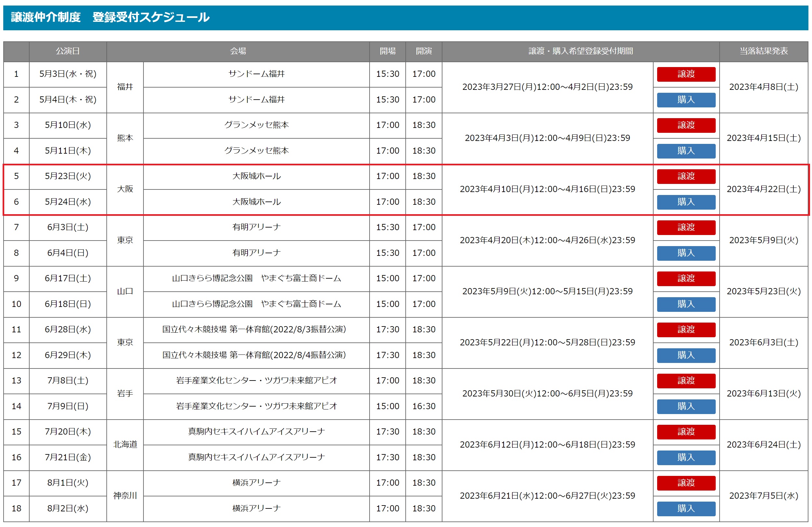
Task: Select the date 6月3日(土) in 公演日 column
Action: coord(68,227)
